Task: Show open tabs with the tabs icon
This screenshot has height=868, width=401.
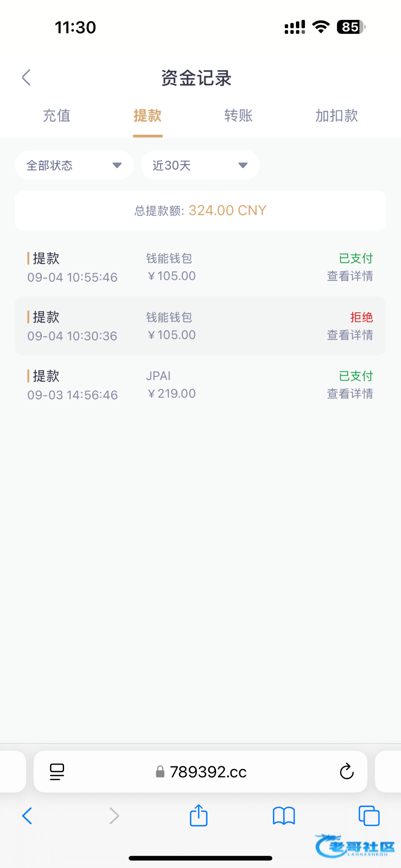Action: [x=369, y=816]
